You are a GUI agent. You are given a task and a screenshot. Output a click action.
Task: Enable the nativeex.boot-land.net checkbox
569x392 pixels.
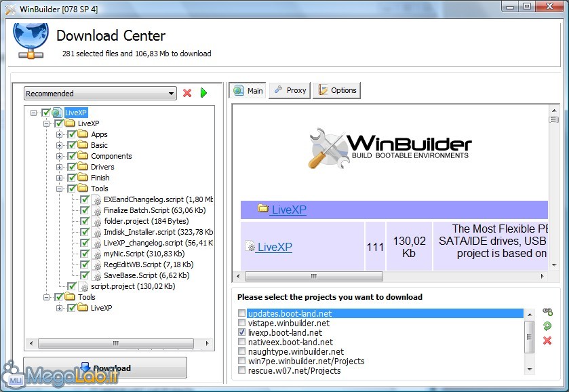pos(241,341)
